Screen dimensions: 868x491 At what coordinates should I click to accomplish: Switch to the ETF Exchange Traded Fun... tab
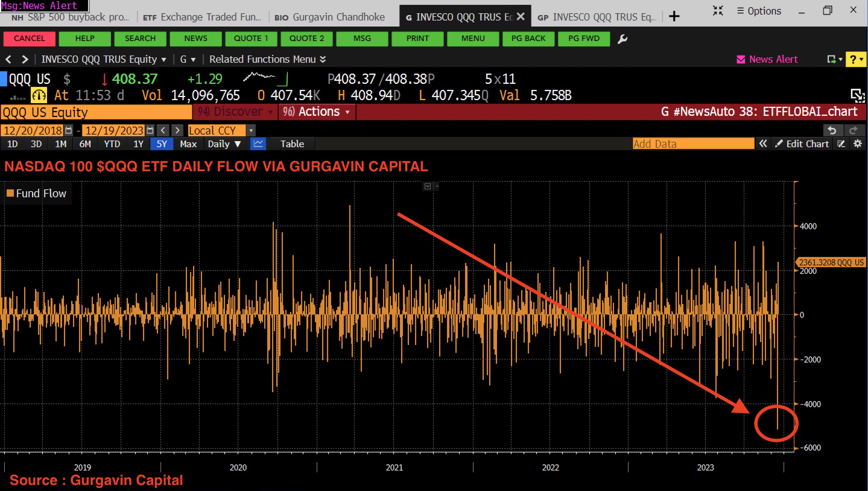[x=202, y=17]
